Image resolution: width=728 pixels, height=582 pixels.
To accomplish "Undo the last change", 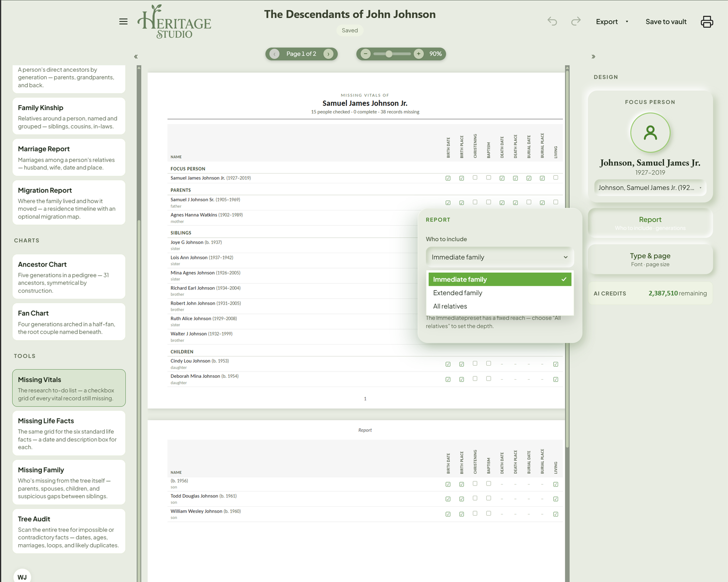I will [552, 21].
